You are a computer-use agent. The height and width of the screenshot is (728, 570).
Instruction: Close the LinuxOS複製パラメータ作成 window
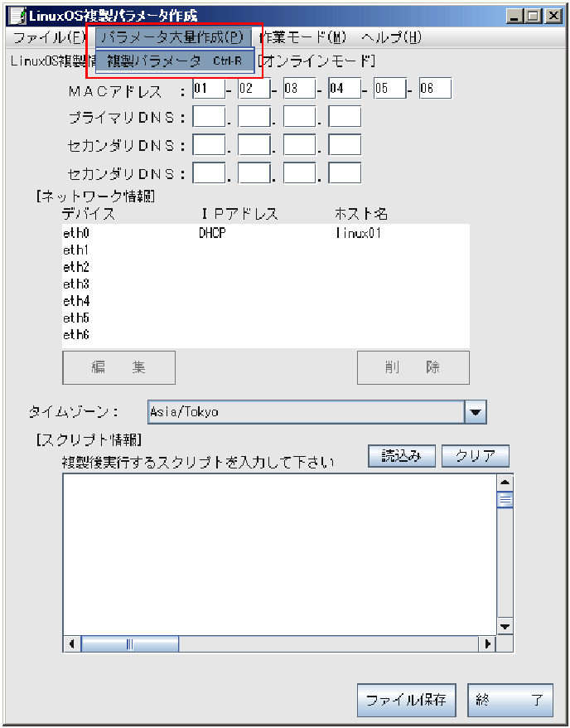click(x=553, y=17)
